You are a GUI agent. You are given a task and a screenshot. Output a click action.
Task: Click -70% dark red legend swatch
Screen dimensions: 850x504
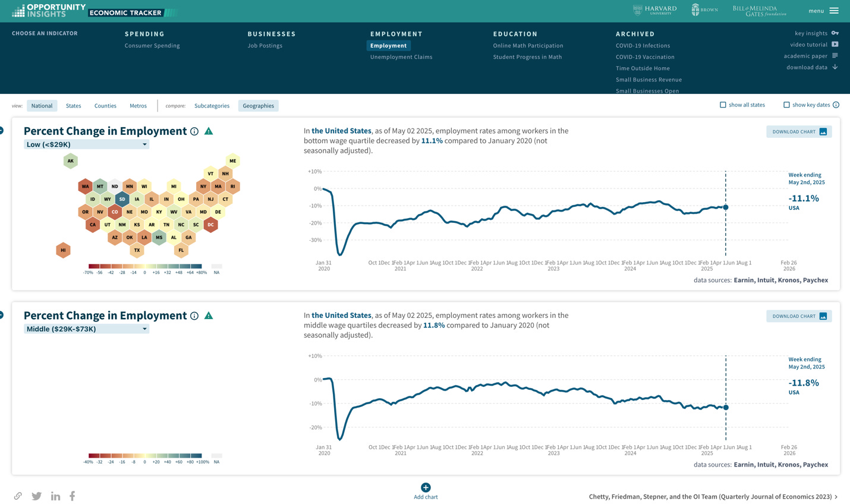(94, 266)
